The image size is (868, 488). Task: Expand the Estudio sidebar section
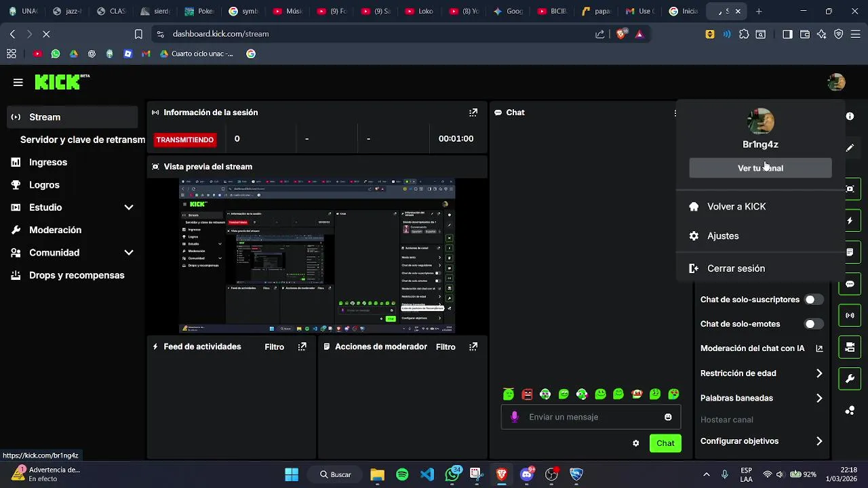[x=129, y=207]
